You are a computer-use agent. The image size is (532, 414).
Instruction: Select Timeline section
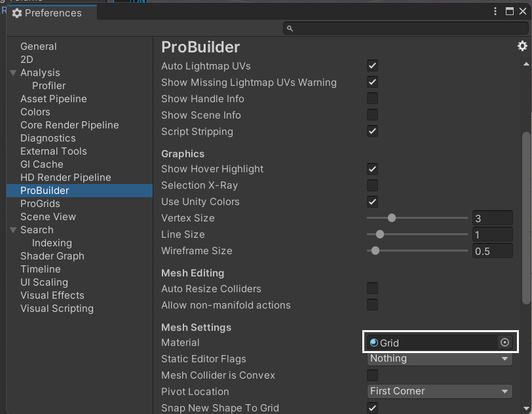tap(41, 269)
